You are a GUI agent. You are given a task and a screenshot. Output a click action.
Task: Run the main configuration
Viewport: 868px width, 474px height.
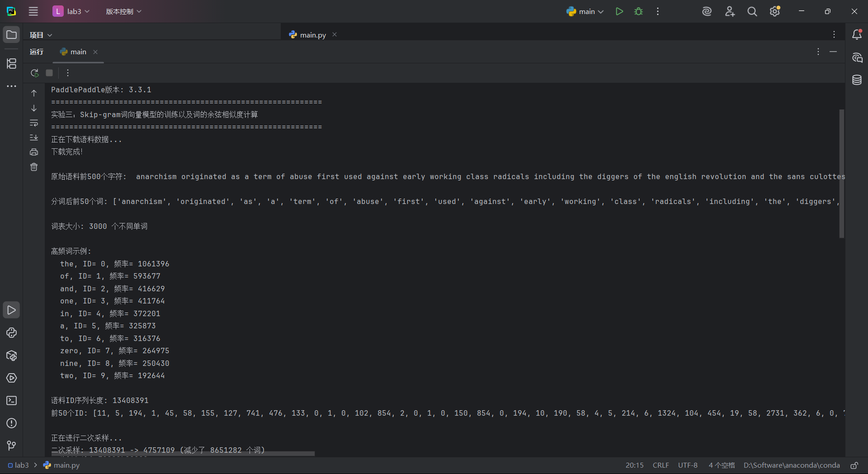[619, 11]
